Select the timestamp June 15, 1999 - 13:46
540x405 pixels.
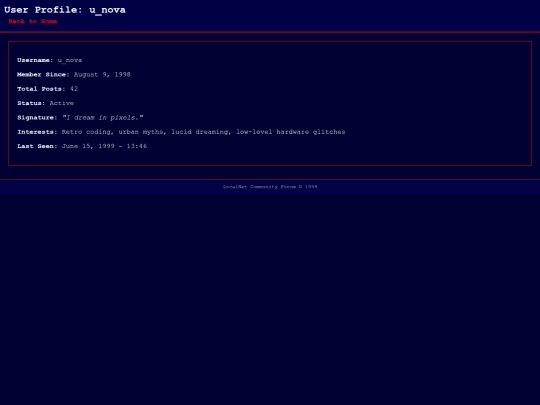[x=104, y=146]
